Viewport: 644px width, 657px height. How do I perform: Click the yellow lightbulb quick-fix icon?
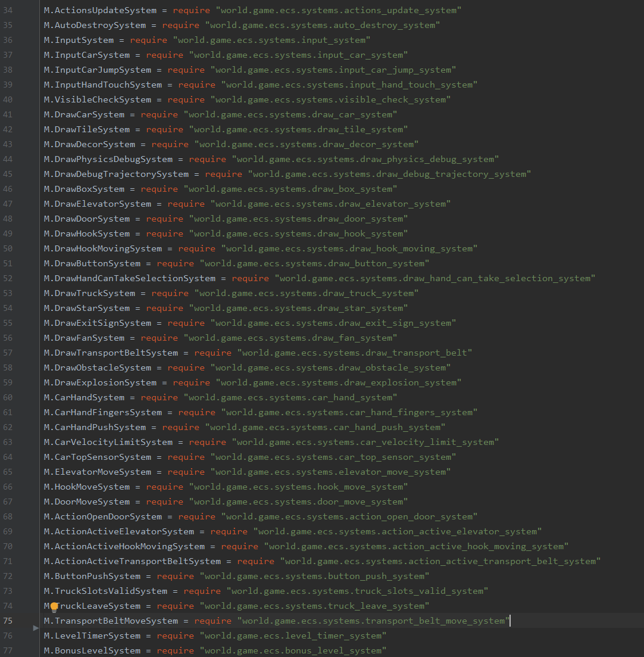coord(54,606)
